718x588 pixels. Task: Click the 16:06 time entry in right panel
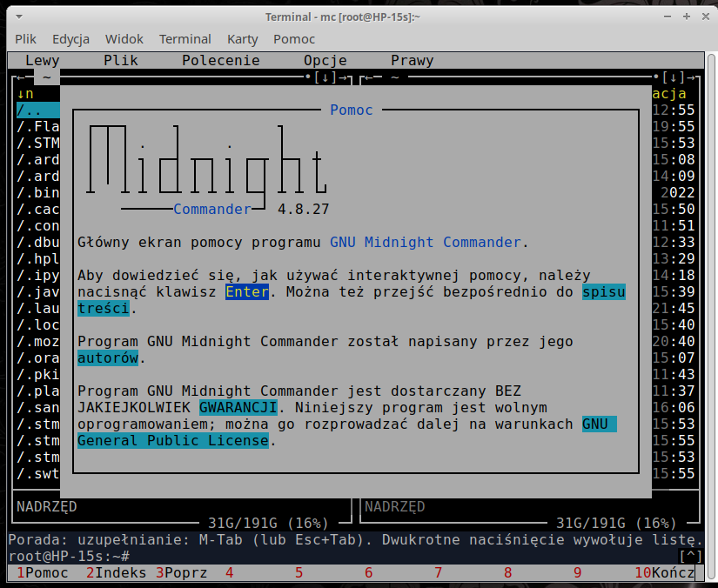673,407
